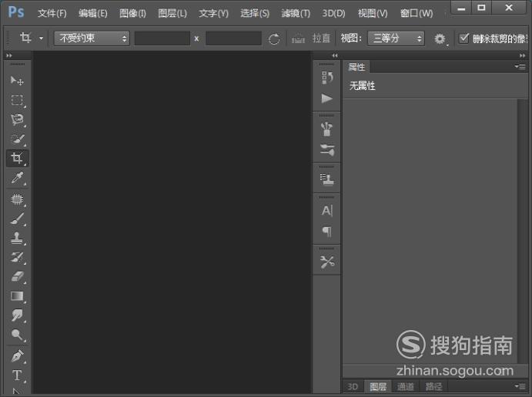Select the Quick Selection tool

pos(17,139)
